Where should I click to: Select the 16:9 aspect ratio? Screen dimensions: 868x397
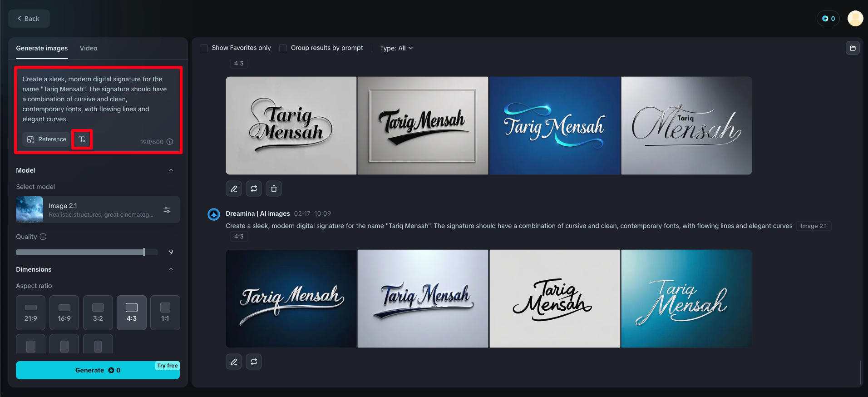point(64,313)
